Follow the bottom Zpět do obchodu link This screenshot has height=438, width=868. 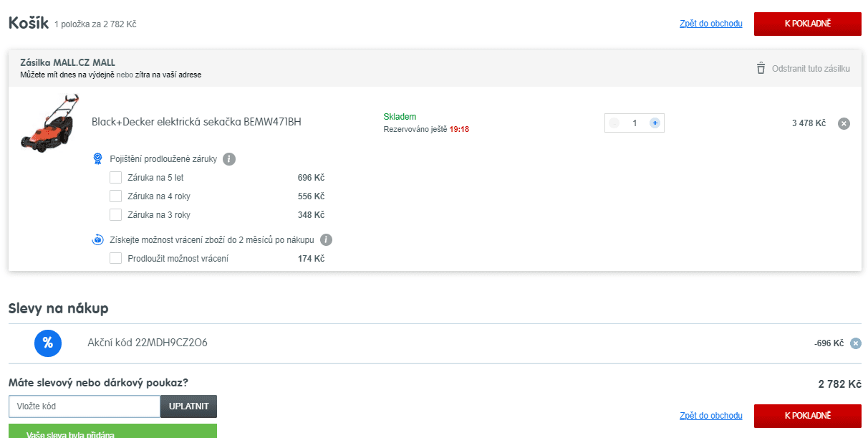point(711,416)
